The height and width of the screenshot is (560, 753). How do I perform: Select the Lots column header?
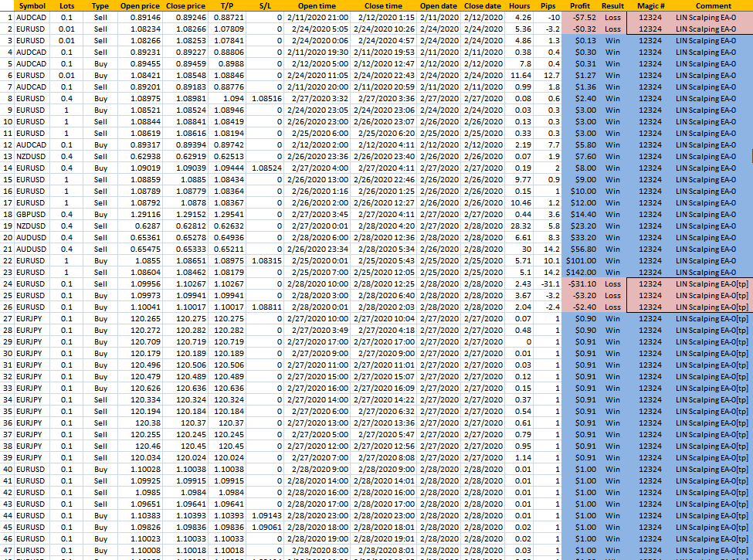point(66,5)
